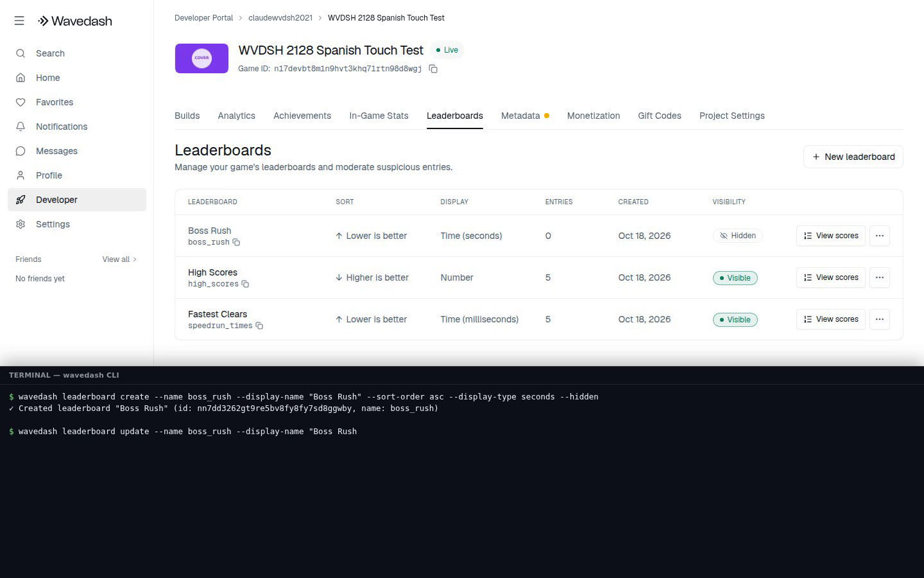The image size is (924, 578).
Task: Click claudewvdsh2021 breadcrumb link
Action: pos(280,18)
